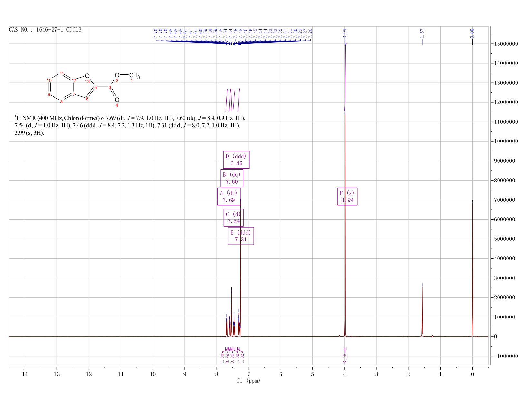
Task: Click the CH3 group in the structure
Action: point(134,76)
